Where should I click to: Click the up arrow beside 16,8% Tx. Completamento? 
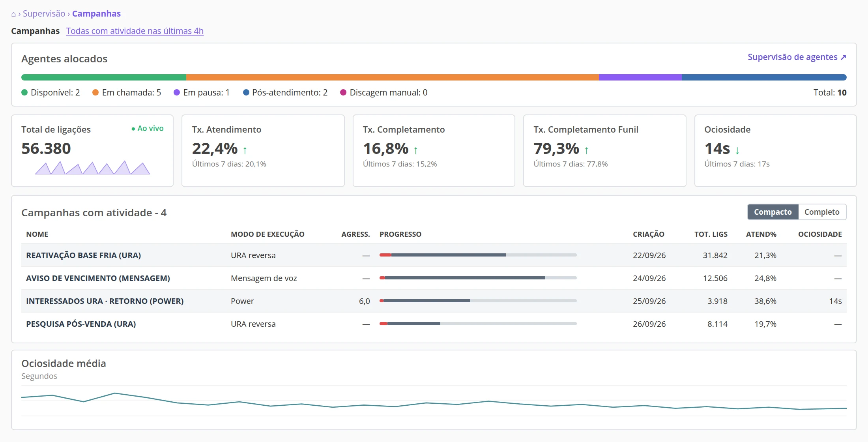click(x=415, y=150)
